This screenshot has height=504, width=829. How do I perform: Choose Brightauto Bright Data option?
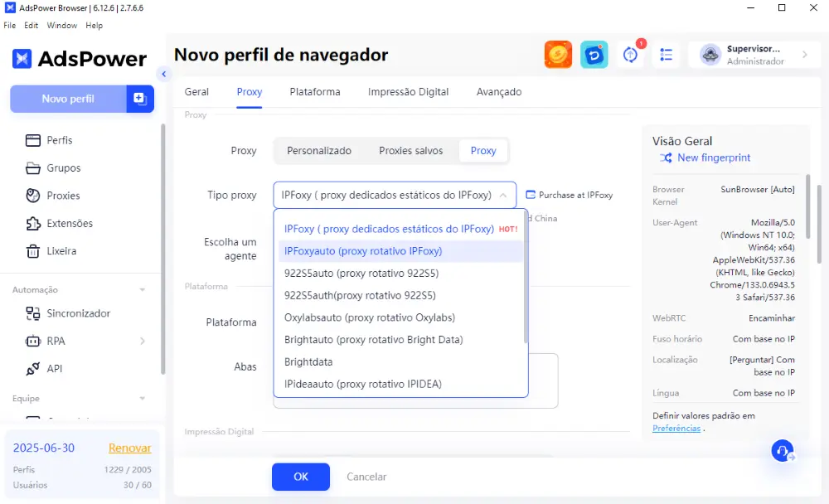(400, 340)
